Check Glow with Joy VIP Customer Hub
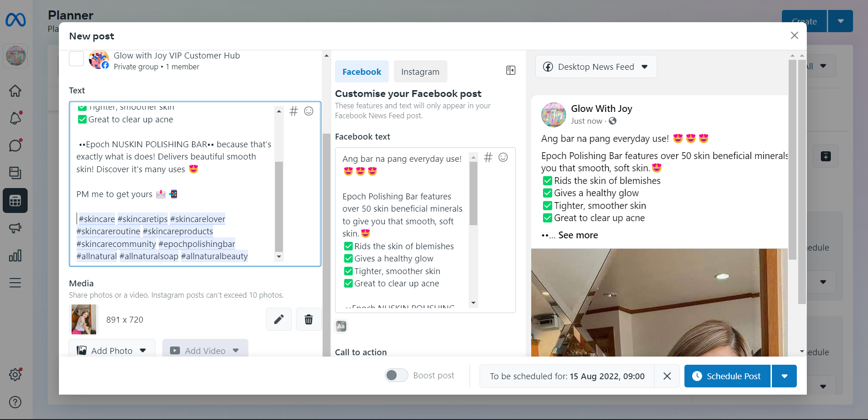Screen dimensions: 868x420 pyautogui.click(x=76, y=59)
